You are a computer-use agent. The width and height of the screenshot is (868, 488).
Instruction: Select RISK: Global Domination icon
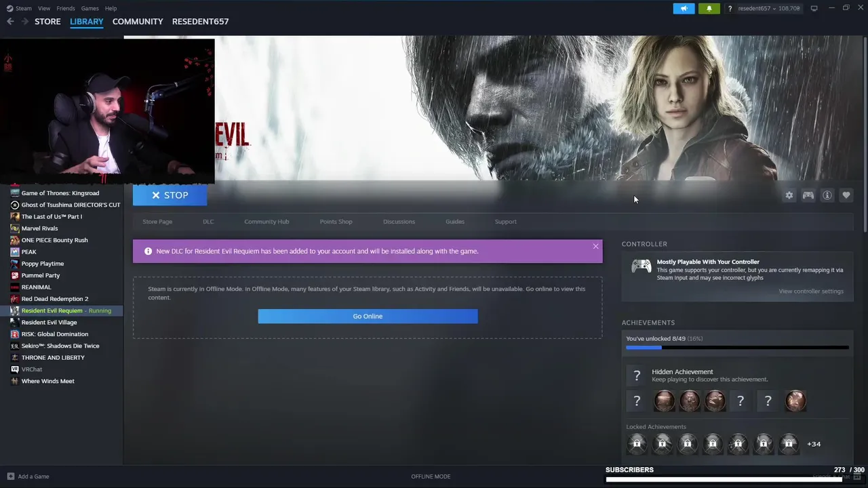(15, 334)
